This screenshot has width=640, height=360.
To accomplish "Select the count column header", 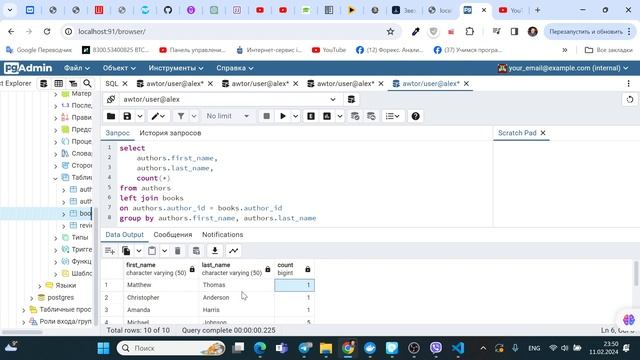I will (x=294, y=269).
